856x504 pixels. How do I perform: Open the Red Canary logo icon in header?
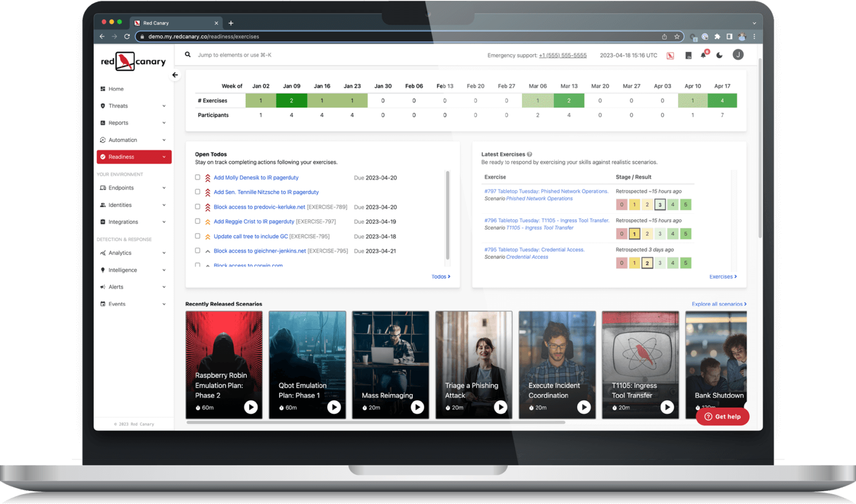(670, 56)
